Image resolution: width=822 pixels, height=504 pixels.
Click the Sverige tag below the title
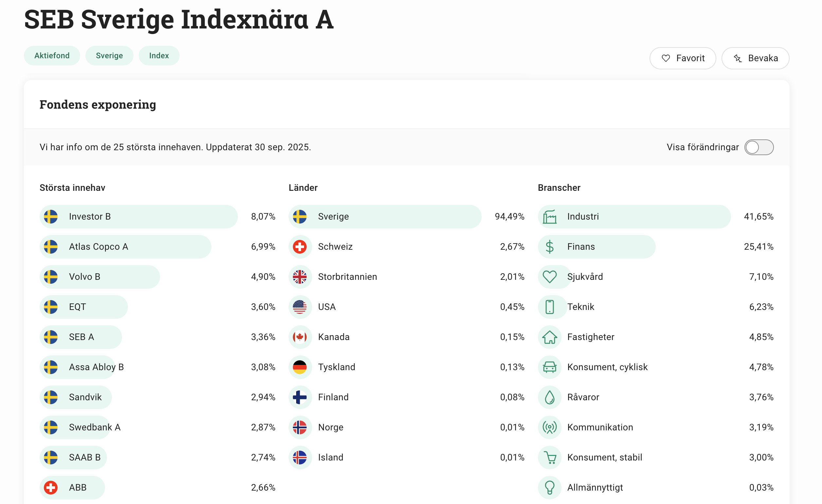[109, 56]
